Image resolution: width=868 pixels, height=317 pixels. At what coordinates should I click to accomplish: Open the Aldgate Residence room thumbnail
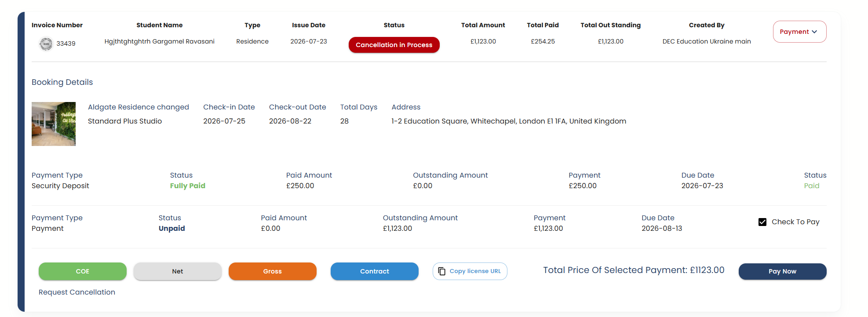point(54,124)
